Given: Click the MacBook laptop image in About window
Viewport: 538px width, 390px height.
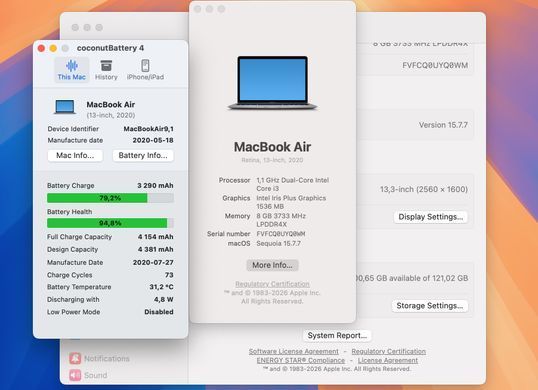Looking at the screenshot, I should (x=272, y=83).
